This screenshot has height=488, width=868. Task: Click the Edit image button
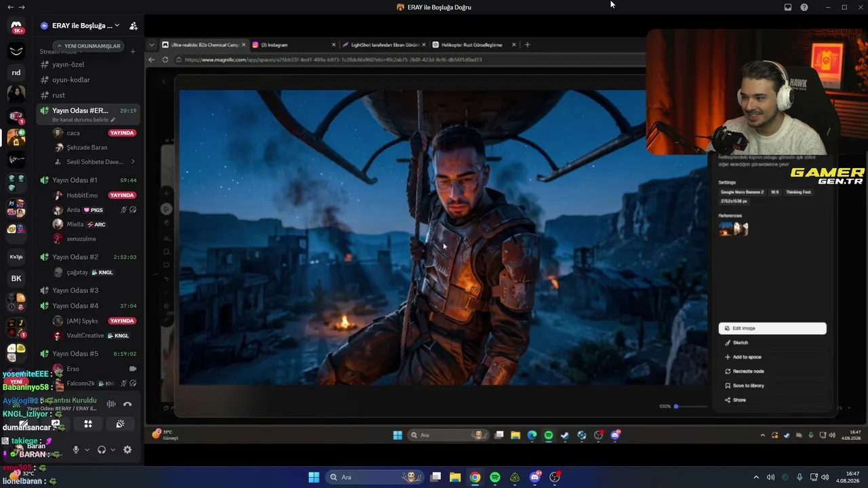[x=772, y=329]
